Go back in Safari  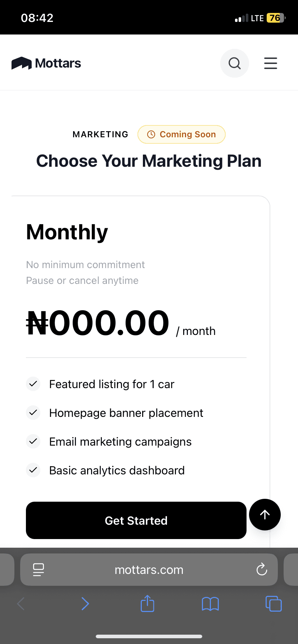click(21, 604)
